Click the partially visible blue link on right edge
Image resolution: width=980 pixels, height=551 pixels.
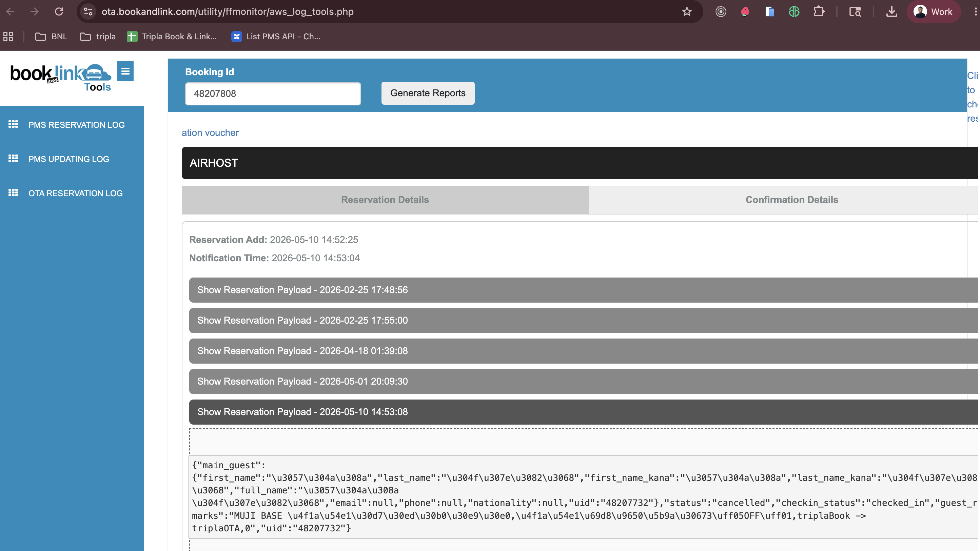pos(973,97)
